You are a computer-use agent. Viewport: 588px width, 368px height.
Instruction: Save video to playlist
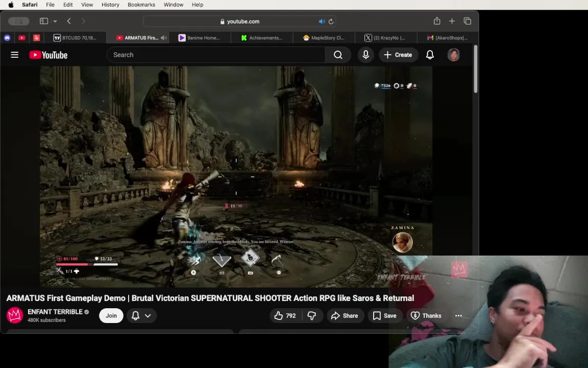click(385, 316)
